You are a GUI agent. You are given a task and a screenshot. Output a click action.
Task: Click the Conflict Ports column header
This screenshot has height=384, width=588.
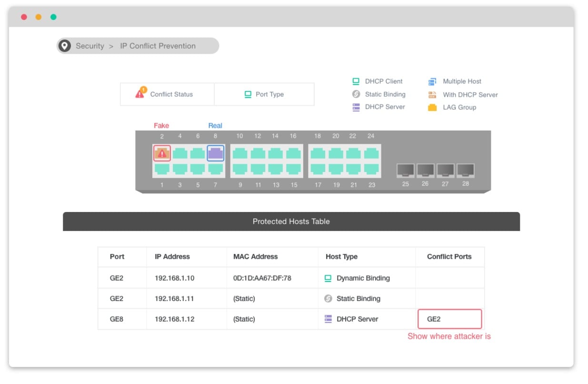[449, 256]
